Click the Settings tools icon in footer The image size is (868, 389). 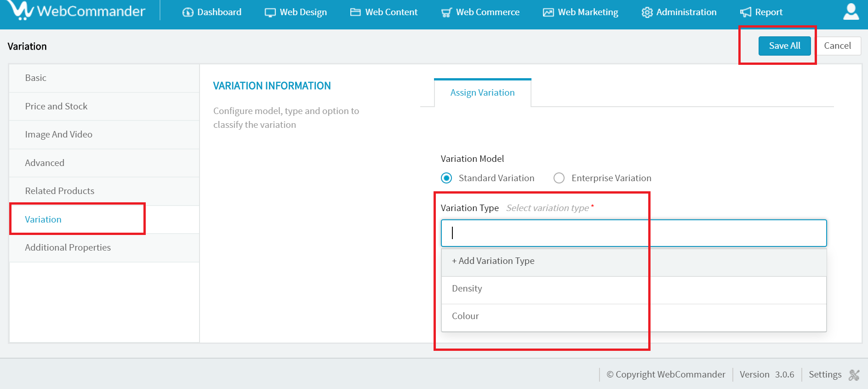click(x=854, y=375)
